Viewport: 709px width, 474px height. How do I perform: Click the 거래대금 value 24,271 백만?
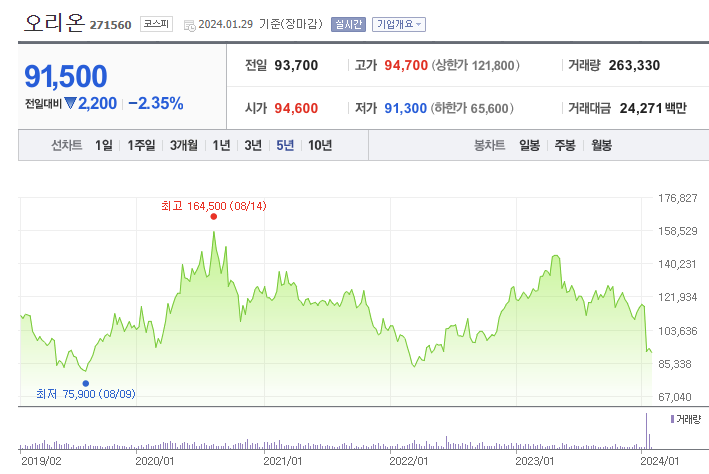pyautogui.click(x=653, y=108)
